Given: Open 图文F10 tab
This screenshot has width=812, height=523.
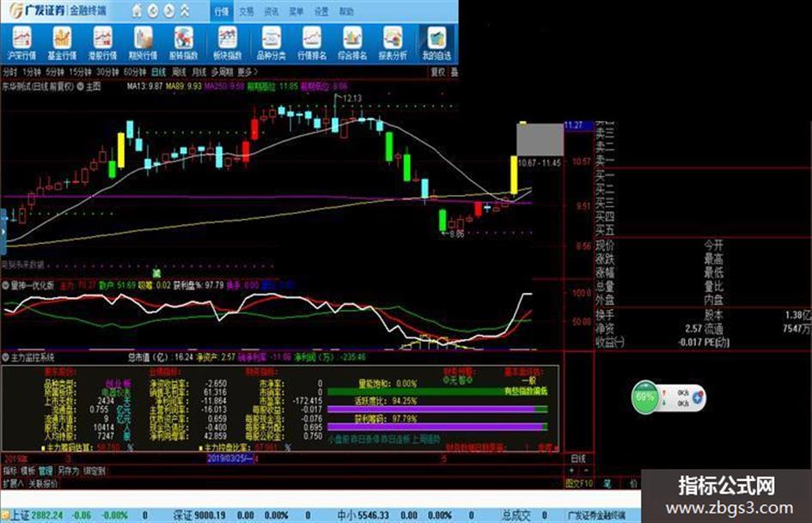Looking at the screenshot, I should point(579,483).
